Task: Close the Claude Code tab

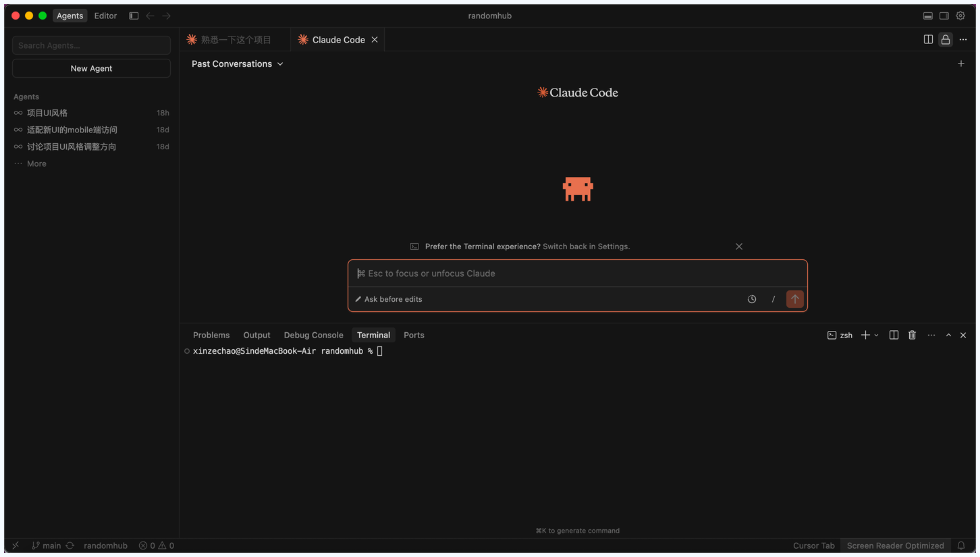Action: pos(375,39)
